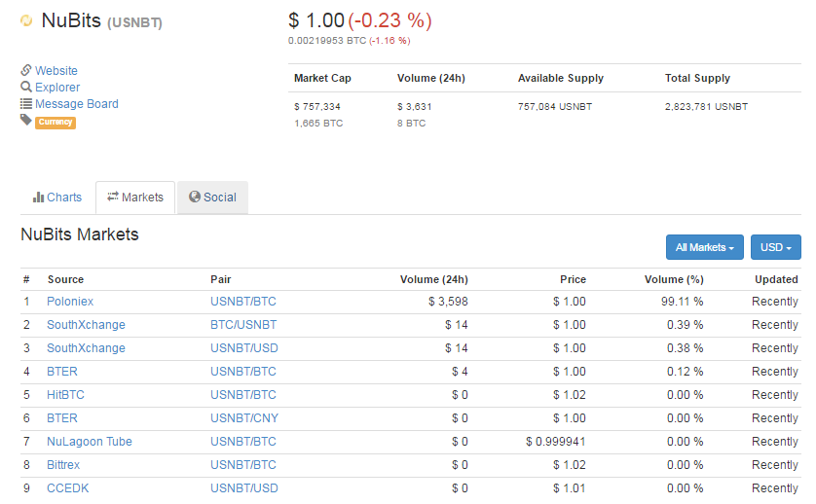This screenshot has height=504, width=816.
Task: Click the Volume (%) column header
Action: (x=674, y=280)
